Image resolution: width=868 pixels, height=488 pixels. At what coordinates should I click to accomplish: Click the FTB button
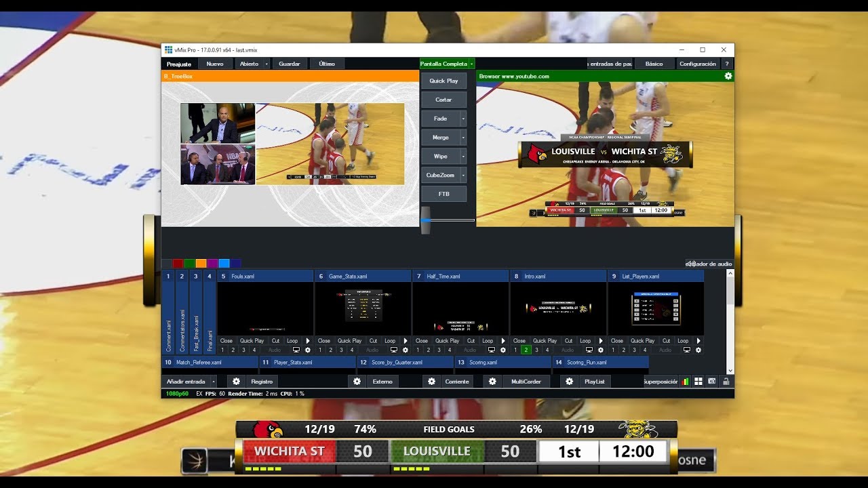[x=443, y=195]
